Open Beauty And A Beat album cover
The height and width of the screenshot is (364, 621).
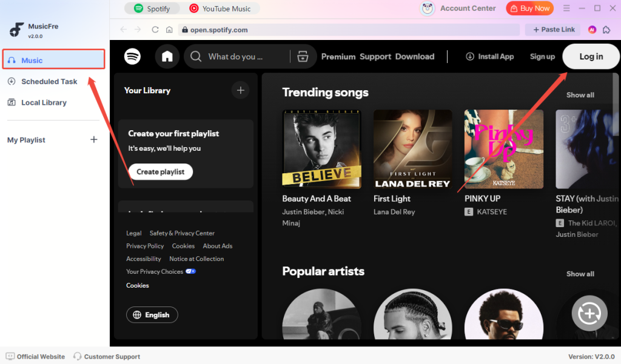click(x=321, y=149)
